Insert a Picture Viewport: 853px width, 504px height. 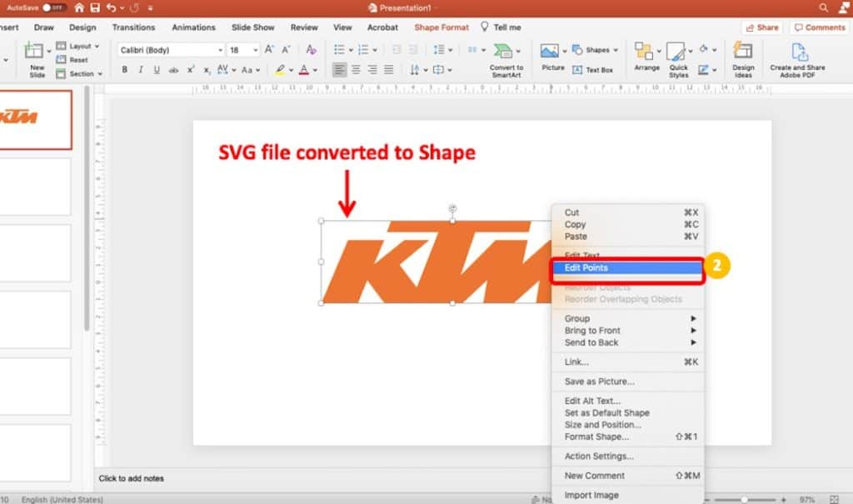(553, 57)
